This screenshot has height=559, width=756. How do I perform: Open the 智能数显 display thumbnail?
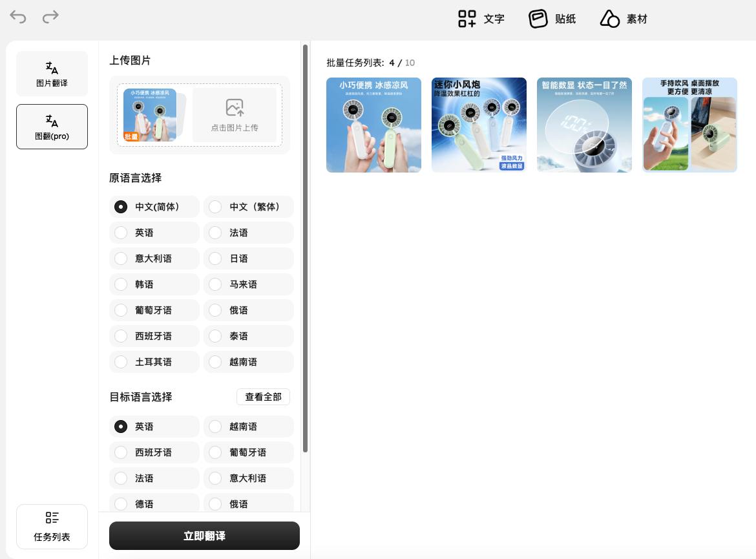(584, 125)
